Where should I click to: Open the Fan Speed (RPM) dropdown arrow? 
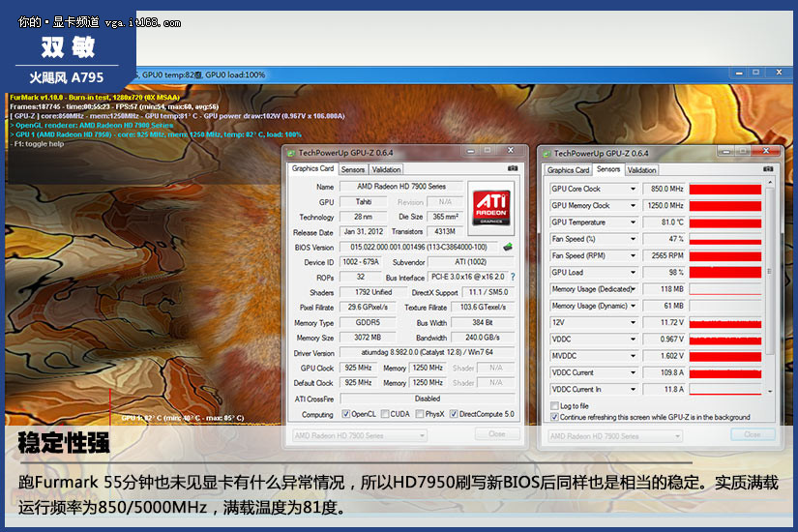coord(633,256)
